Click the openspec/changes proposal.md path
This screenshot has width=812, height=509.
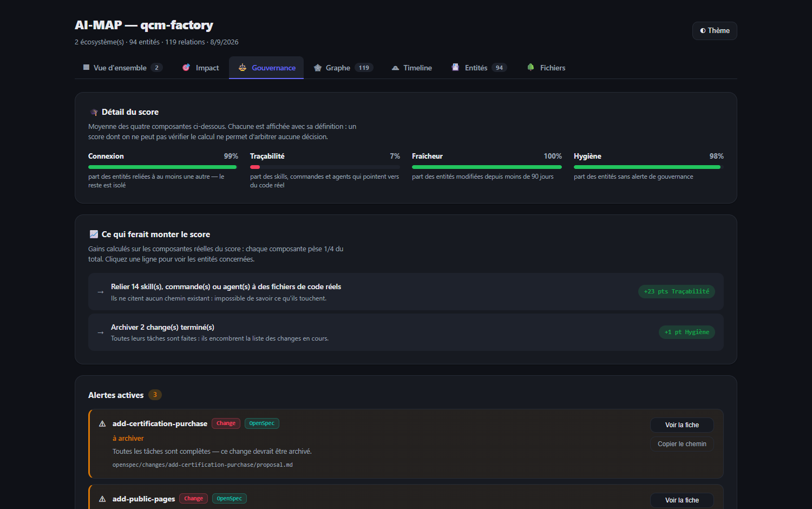pos(202,465)
